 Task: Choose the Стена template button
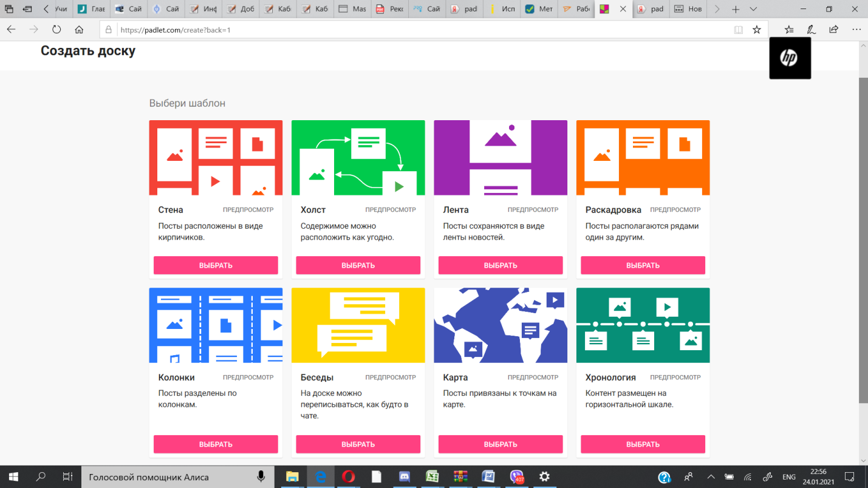tap(216, 265)
